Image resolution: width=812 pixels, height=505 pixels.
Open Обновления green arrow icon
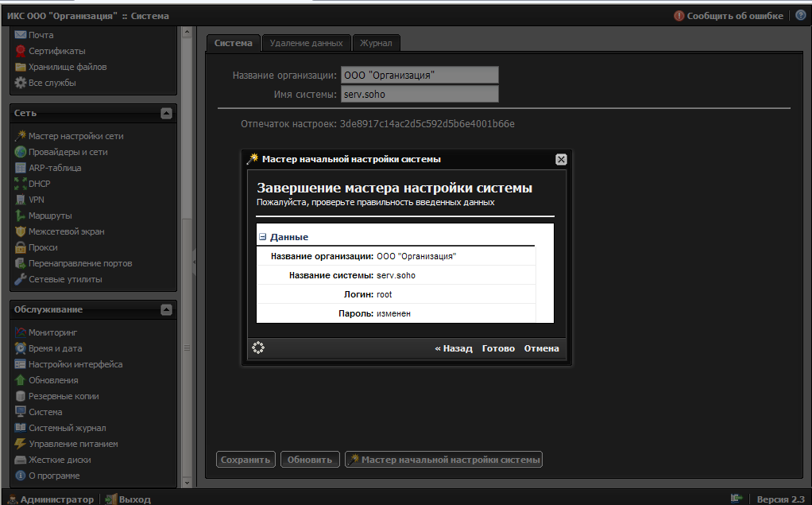pyautogui.click(x=20, y=380)
